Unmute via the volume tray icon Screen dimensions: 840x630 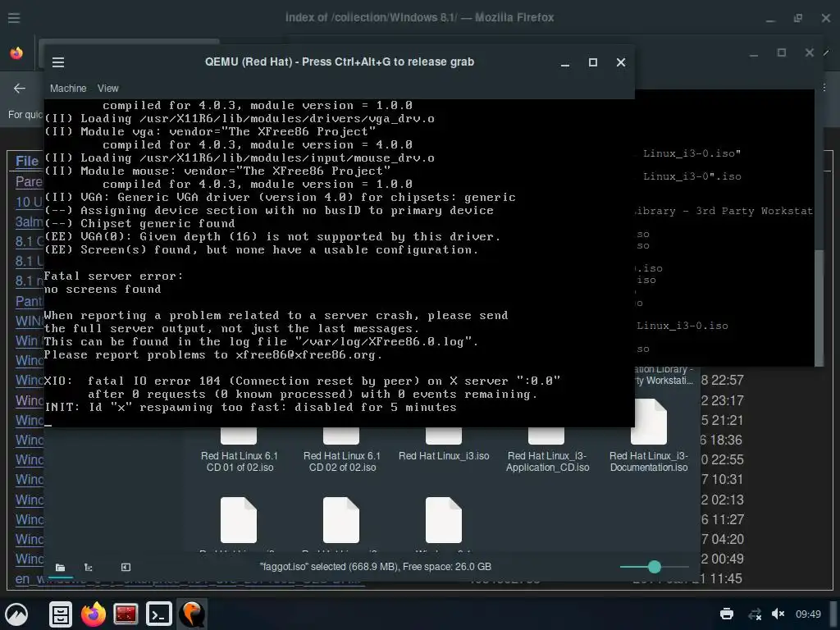778,614
